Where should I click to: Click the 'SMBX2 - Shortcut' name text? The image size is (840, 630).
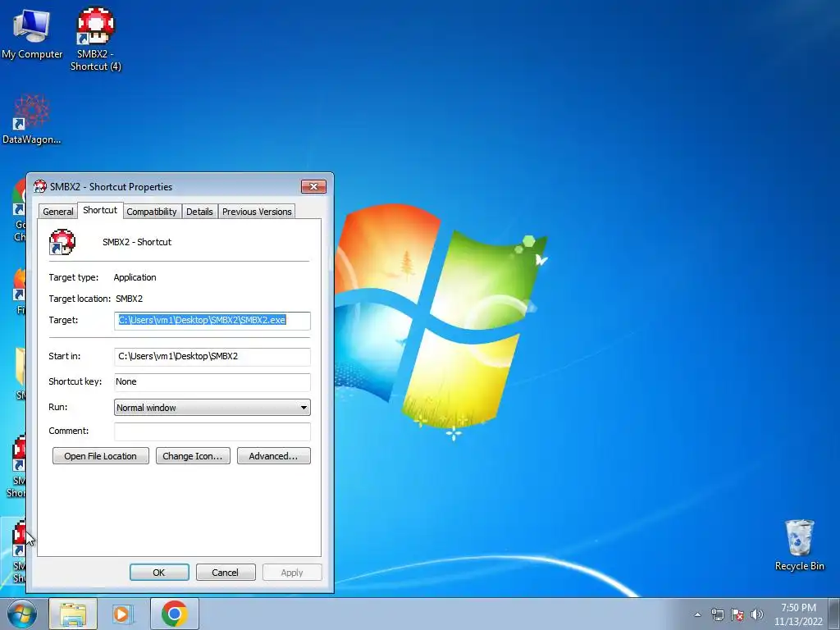pos(137,242)
